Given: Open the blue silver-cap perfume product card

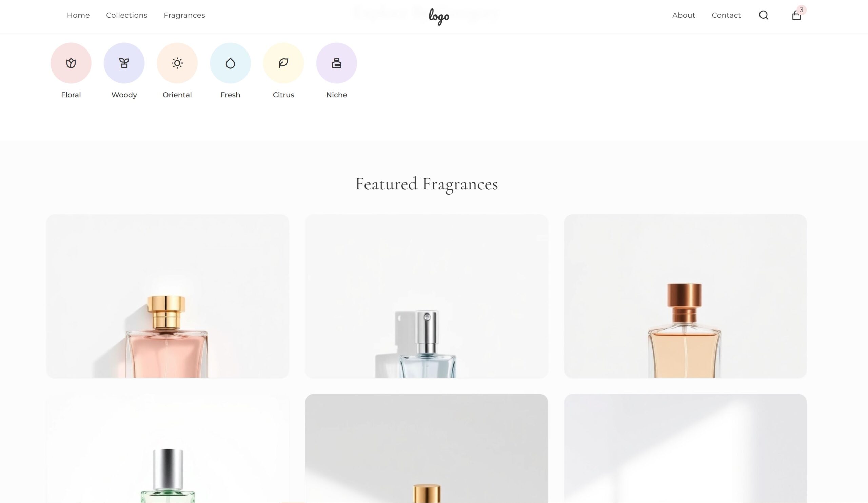Looking at the screenshot, I should [x=427, y=296].
